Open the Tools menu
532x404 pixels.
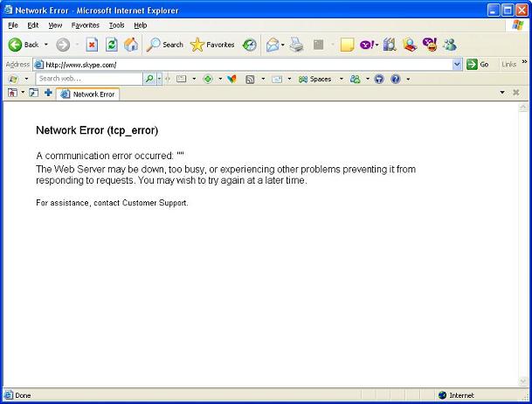click(x=116, y=25)
